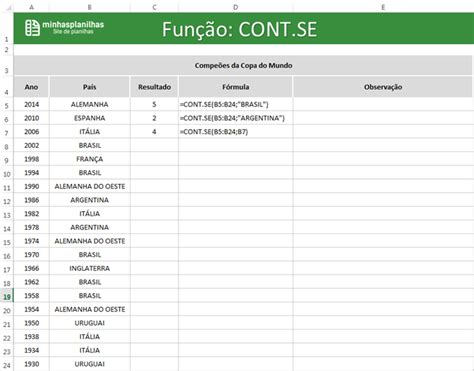Image resolution: width=474 pixels, height=371 pixels.
Task: Click the País column heading cell
Action: (x=89, y=87)
